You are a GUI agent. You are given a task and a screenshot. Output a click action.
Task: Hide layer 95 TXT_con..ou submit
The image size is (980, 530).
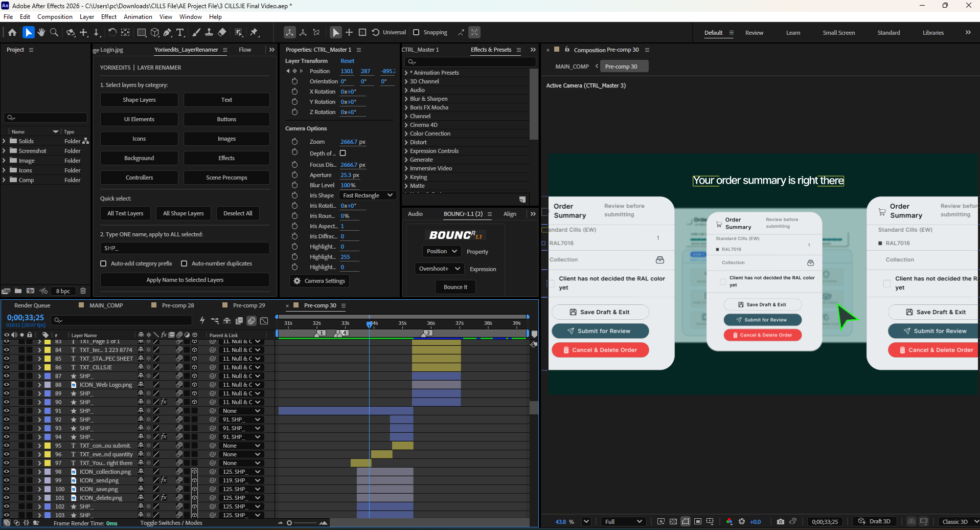coord(6,446)
